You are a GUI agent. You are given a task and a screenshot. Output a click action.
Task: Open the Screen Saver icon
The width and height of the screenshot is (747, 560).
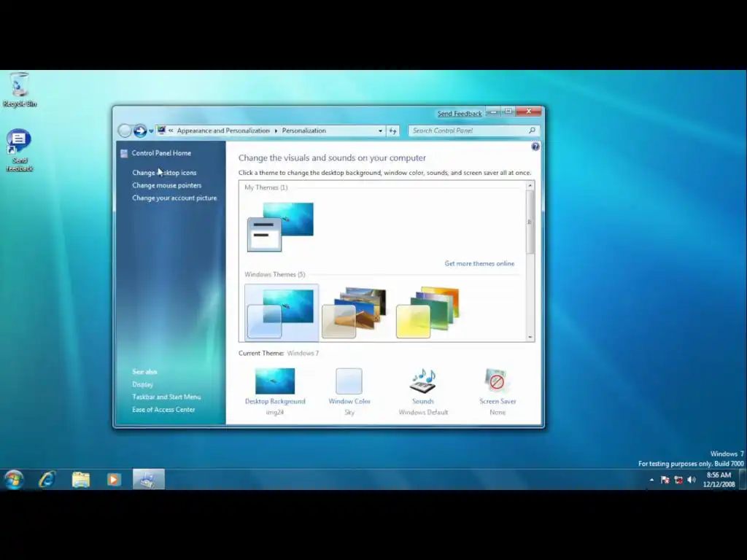pos(497,381)
